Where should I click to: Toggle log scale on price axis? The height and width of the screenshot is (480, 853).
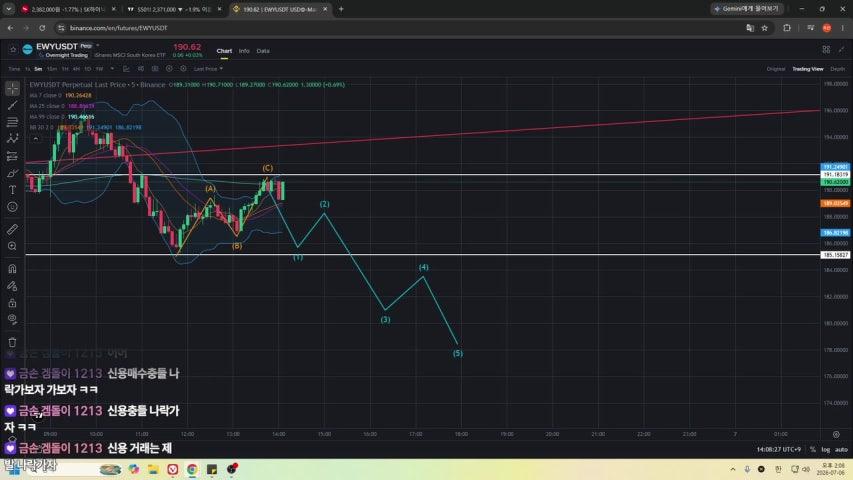(825, 450)
